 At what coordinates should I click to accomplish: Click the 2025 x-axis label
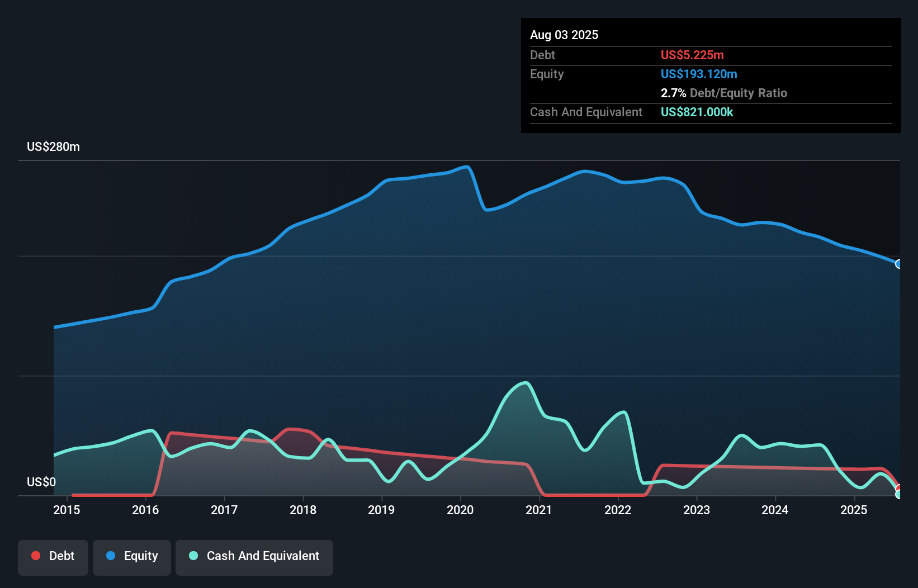854,510
